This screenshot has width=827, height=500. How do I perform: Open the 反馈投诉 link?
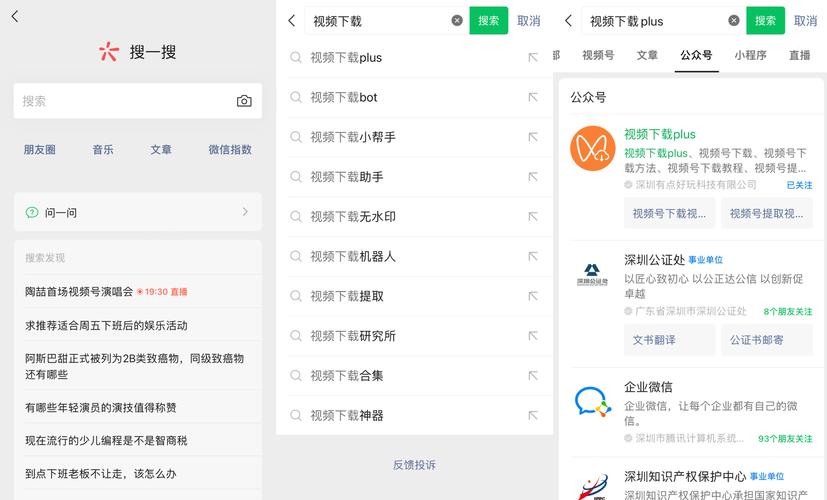click(415, 465)
